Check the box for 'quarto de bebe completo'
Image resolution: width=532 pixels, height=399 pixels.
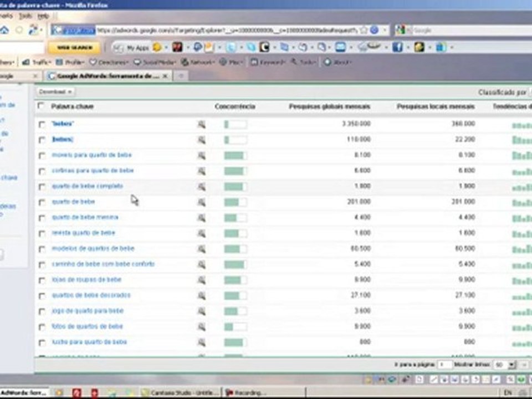42,187
